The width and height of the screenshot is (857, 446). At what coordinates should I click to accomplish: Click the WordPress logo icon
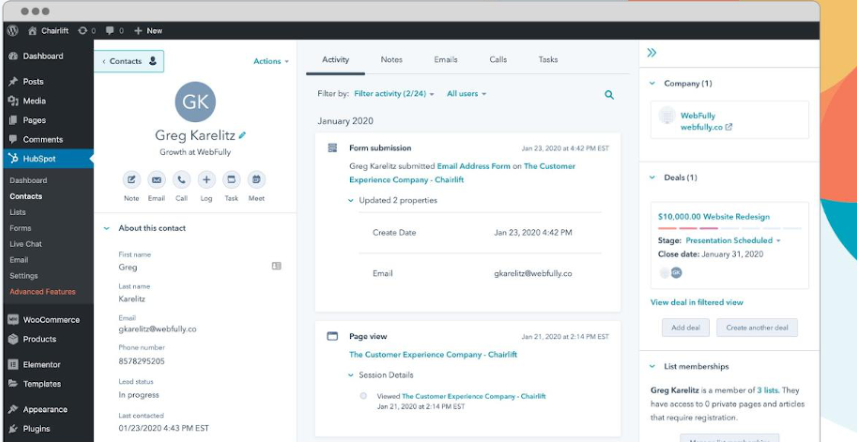(13, 31)
